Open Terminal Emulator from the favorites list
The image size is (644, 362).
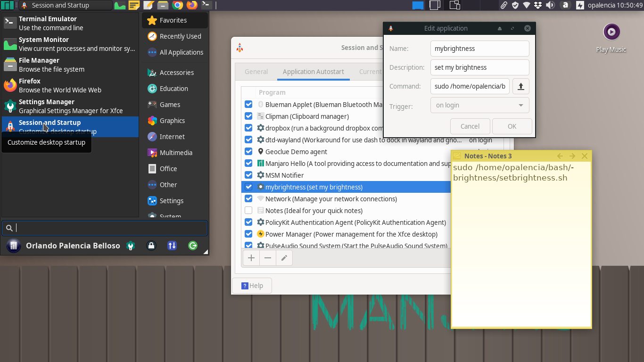[70, 23]
